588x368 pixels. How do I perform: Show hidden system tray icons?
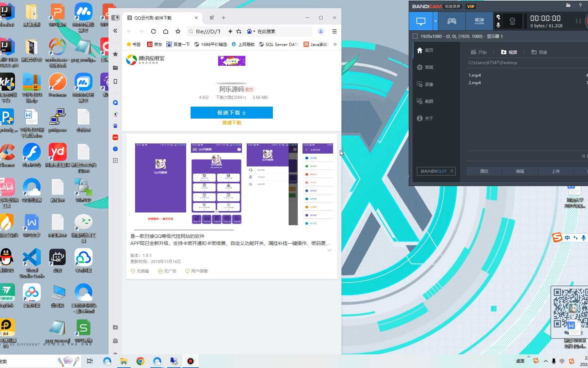[546, 361]
